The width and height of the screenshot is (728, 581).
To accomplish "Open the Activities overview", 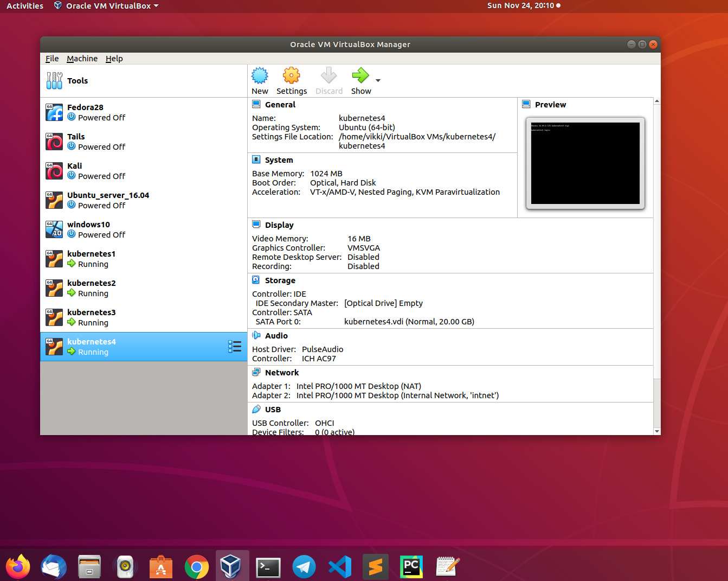I will tap(25, 5).
